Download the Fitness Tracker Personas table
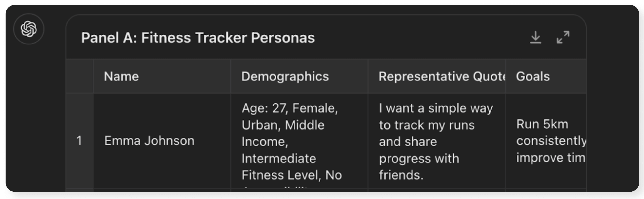Viewport: 644px width, 199px height. click(535, 37)
